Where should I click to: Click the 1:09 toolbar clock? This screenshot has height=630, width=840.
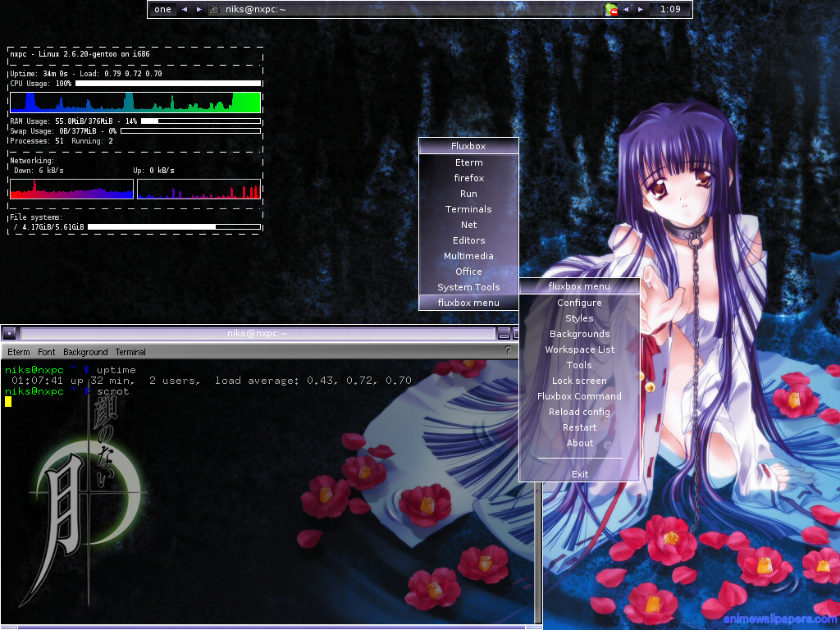point(669,9)
